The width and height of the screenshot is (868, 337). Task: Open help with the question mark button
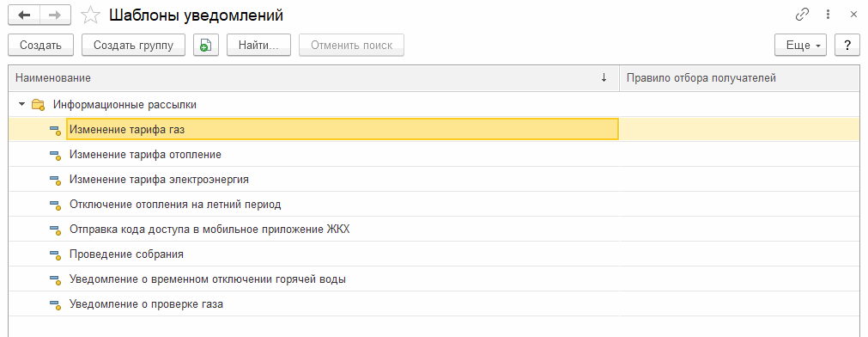pos(847,46)
